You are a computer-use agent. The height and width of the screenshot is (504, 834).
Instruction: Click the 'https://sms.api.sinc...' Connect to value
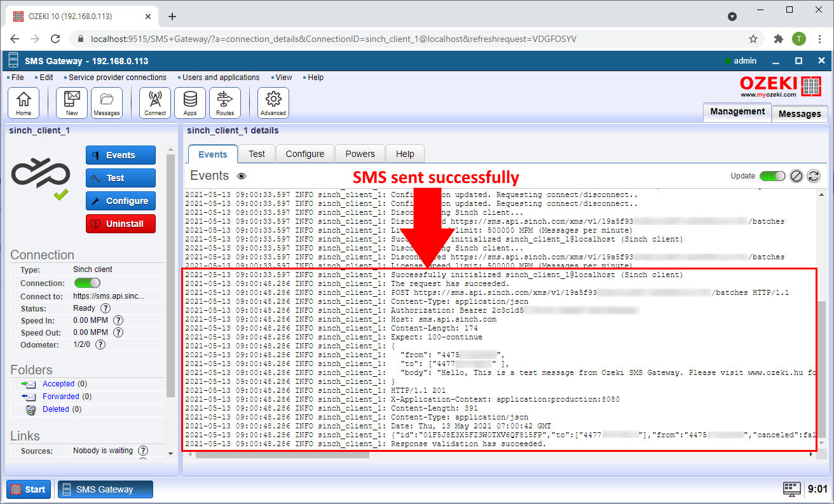coord(109,296)
